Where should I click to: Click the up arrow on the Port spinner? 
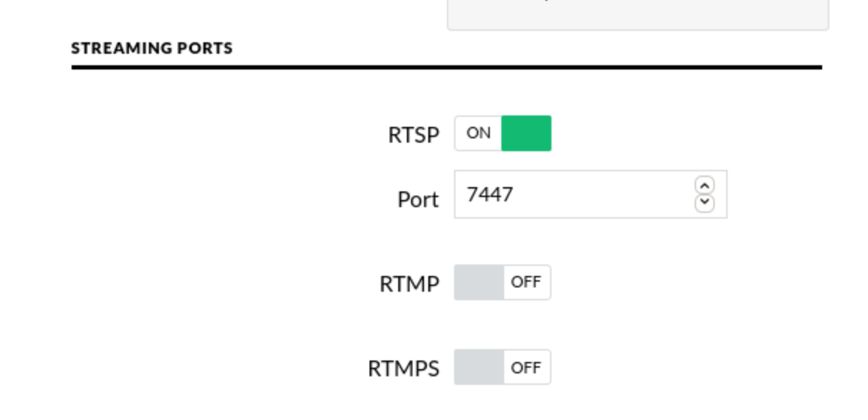[705, 186]
